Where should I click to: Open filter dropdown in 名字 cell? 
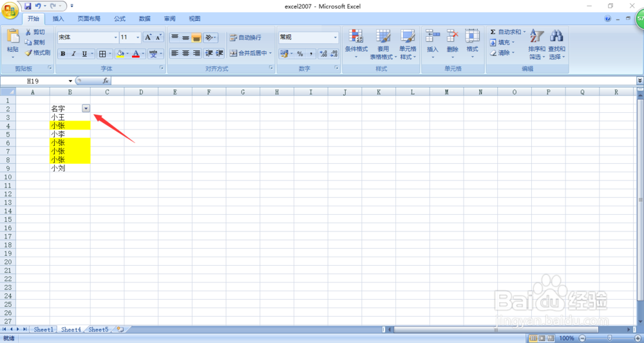point(86,108)
